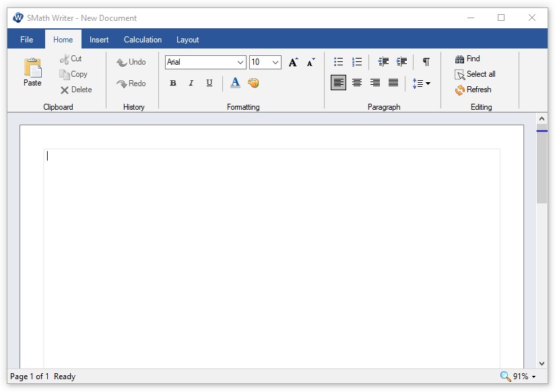Viewport: 555px width, 392px height.
Task: Switch to the Insert tab
Action: pyautogui.click(x=99, y=40)
